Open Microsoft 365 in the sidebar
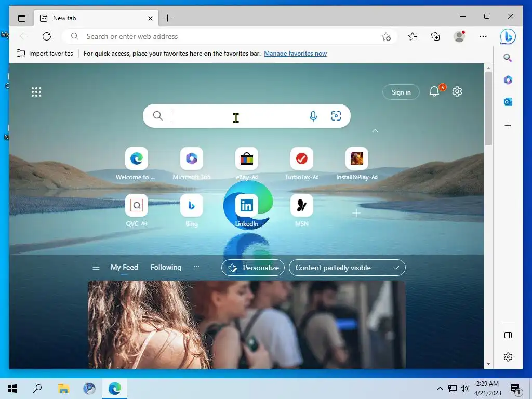Viewport: 532px width, 399px height. click(508, 79)
